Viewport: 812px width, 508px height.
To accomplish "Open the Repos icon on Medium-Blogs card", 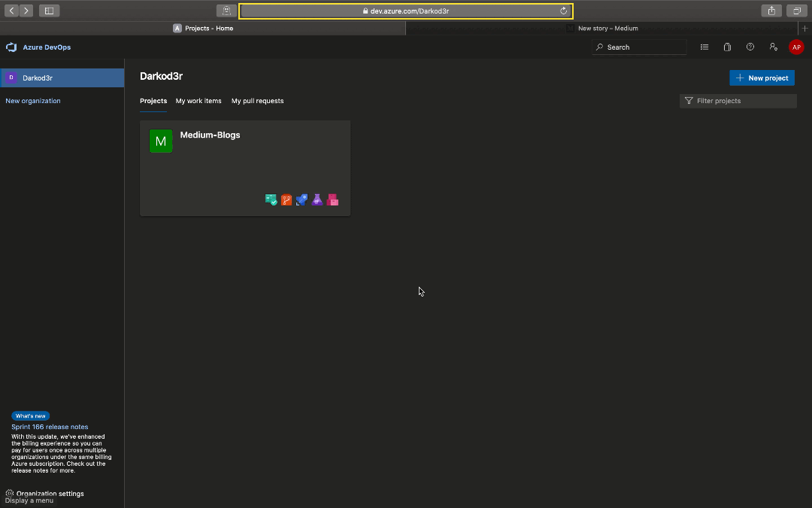I will pos(286,200).
